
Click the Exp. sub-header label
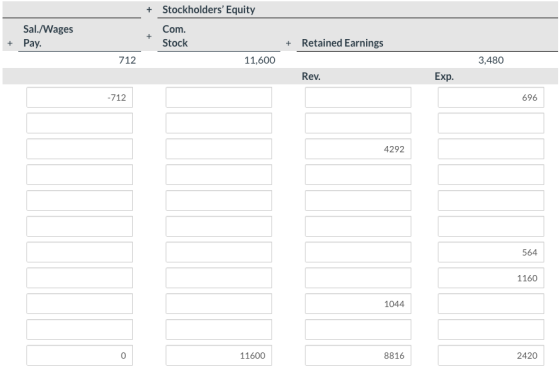point(444,76)
